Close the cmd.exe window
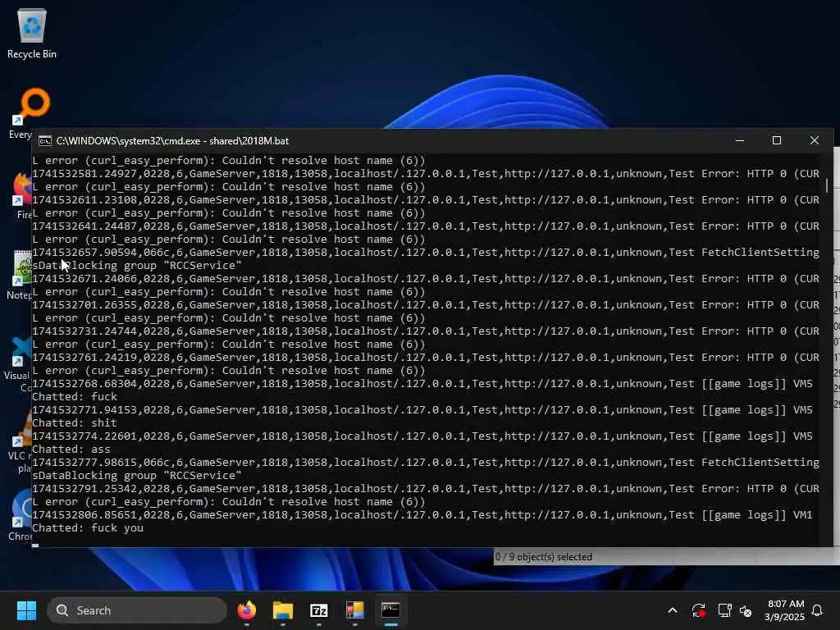This screenshot has height=630, width=840. [815, 140]
